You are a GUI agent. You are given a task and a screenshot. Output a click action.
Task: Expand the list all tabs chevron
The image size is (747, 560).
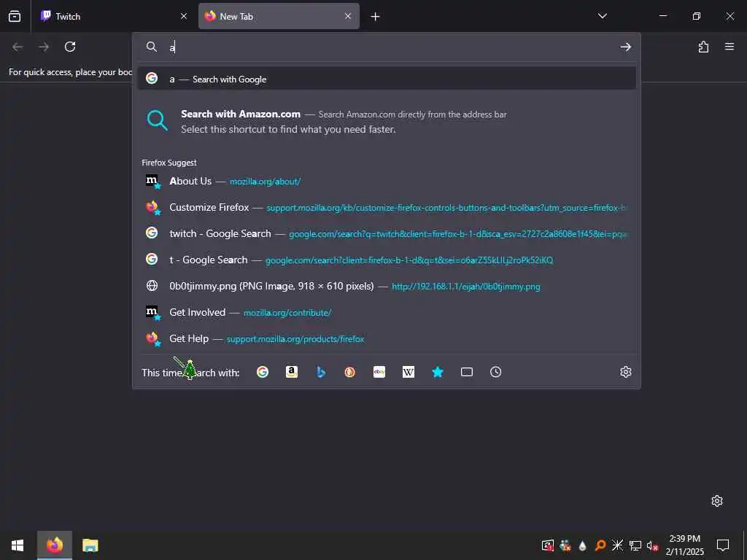click(x=602, y=16)
